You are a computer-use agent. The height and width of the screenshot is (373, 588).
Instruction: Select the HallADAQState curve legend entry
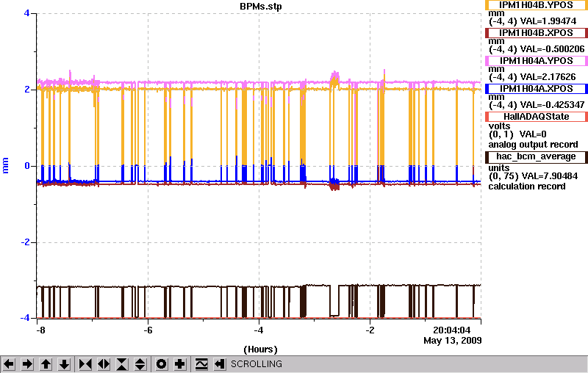click(536, 117)
